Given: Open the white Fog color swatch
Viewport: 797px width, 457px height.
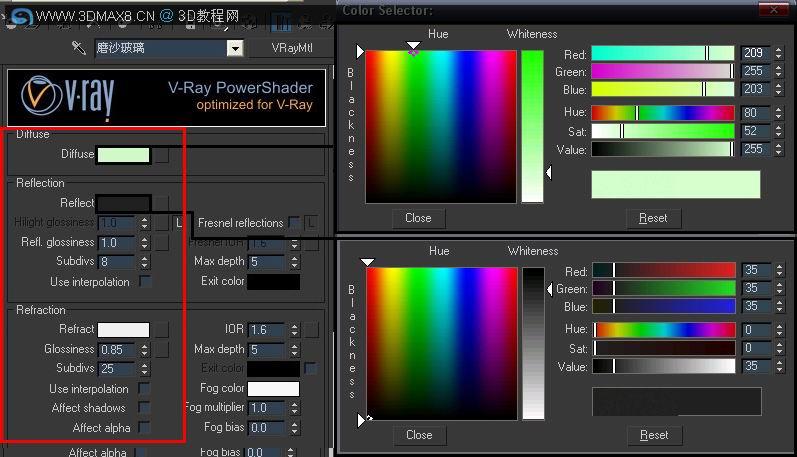Looking at the screenshot, I should (x=273, y=389).
